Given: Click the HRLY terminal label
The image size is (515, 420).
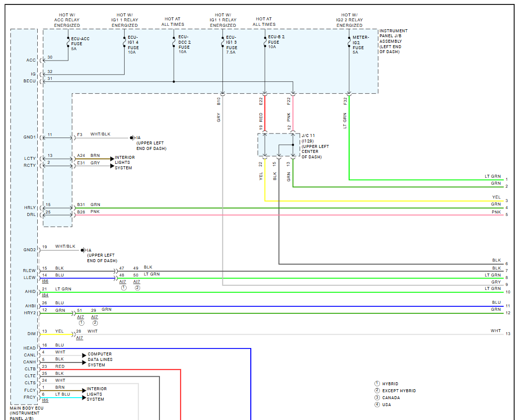Looking at the screenshot, I should coord(30,208).
